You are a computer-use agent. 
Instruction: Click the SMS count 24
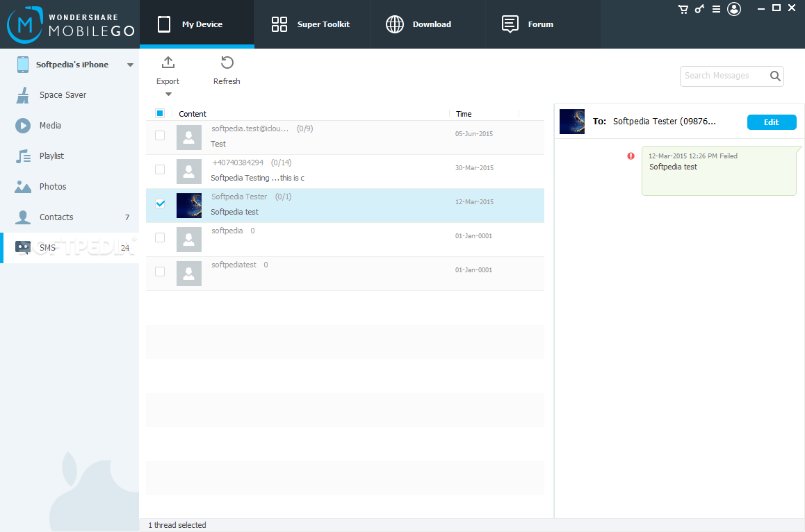click(x=124, y=249)
